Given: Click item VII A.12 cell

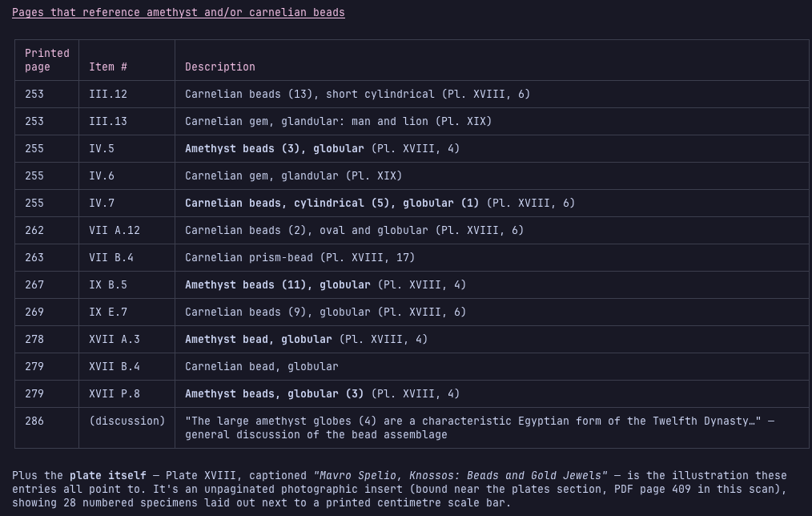Looking at the screenshot, I should pyautogui.click(x=127, y=231).
